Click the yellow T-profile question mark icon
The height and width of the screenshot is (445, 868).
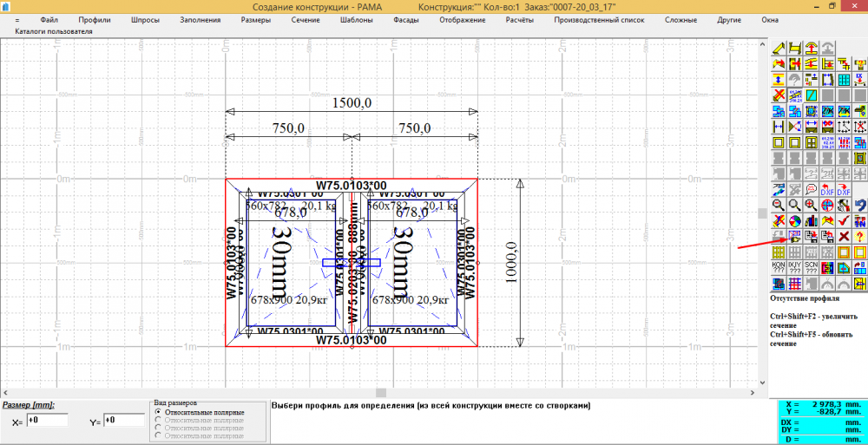point(861,62)
